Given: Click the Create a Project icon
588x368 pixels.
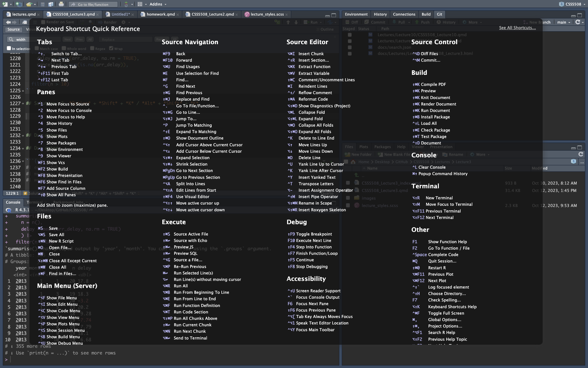Looking at the screenshot, I should (19, 4).
